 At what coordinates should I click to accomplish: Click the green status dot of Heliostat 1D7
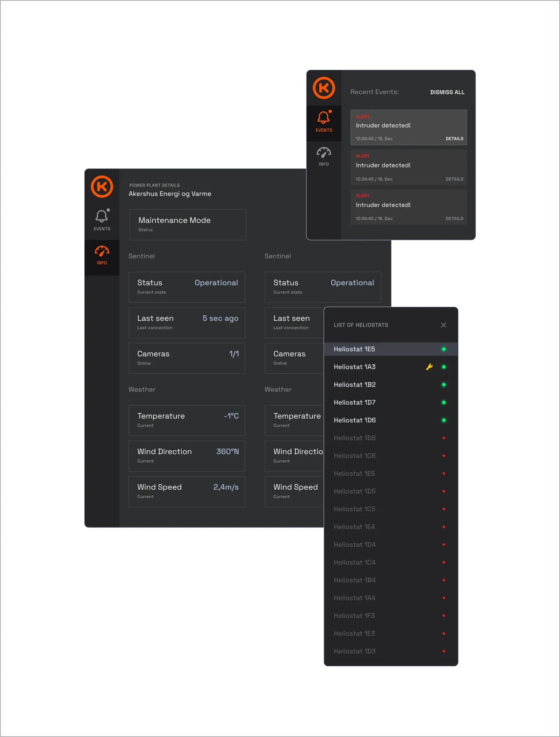[x=444, y=402]
